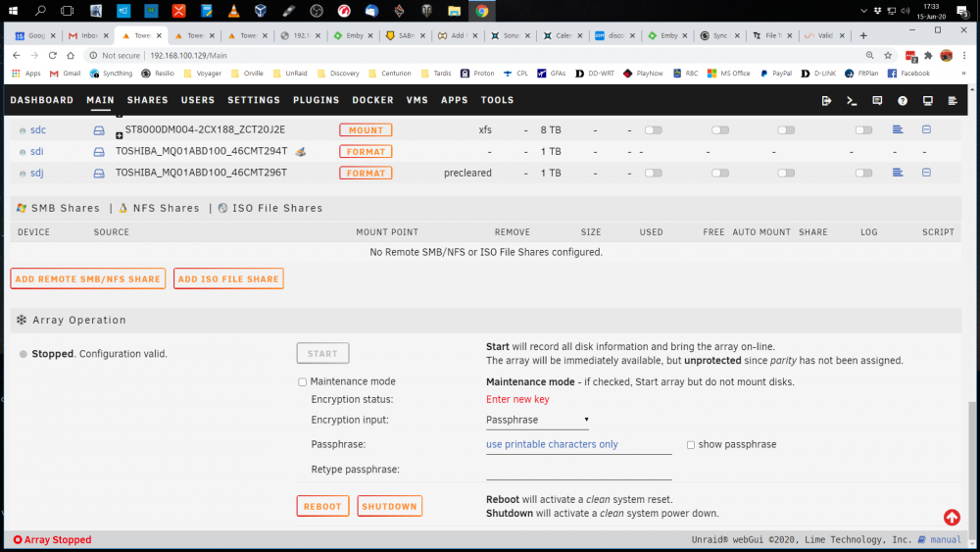The width and height of the screenshot is (980, 552).
Task: Expand the sdc disk partitions with plus icon
Action: click(119, 135)
